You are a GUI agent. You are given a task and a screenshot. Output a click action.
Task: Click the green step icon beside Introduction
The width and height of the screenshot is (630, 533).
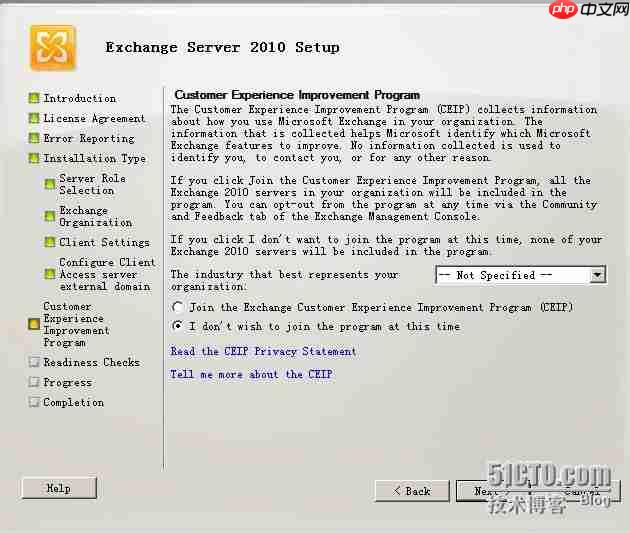[x=34, y=98]
